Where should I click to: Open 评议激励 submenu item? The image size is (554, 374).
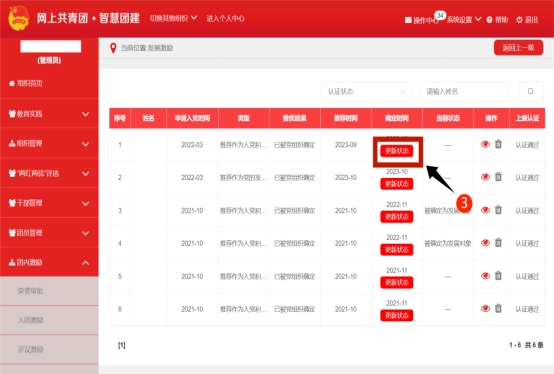(49, 350)
